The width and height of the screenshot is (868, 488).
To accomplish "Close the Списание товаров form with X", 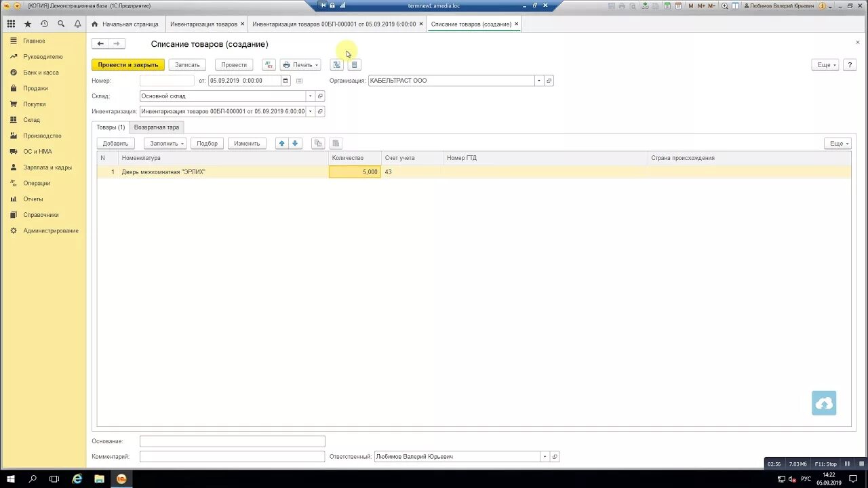I will tap(857, 43).
